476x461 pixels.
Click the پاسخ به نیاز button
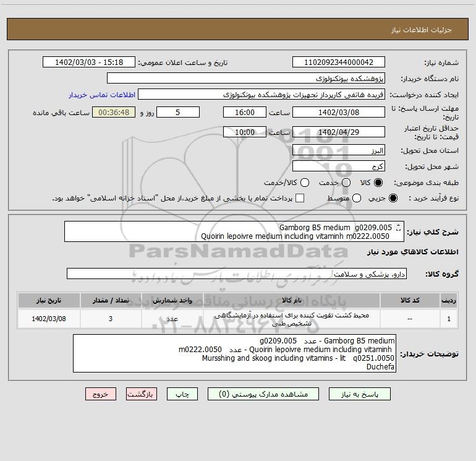pos(359,394)
